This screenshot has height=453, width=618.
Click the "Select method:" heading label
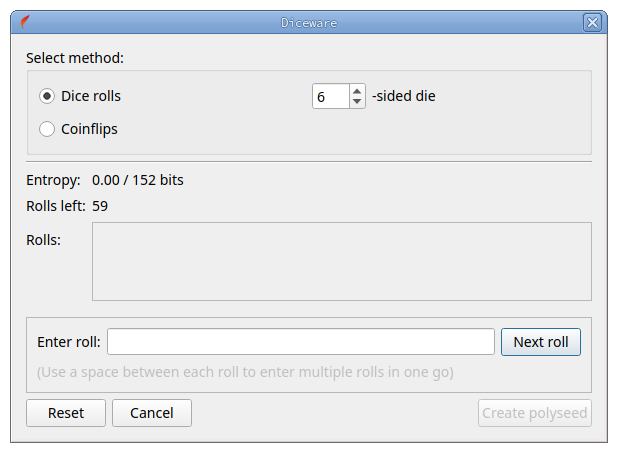tap(75, 58)
